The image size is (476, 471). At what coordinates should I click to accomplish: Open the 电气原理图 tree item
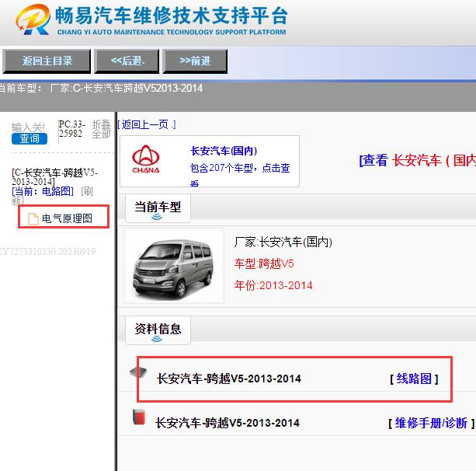pos(67,218)
